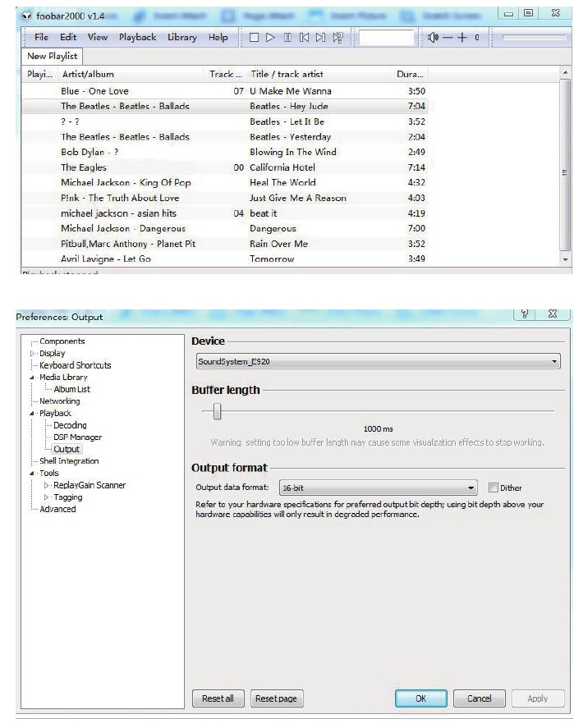574x728 pixels.
Task: Select Output in preferences tree
Action: (x=67, y=450)
